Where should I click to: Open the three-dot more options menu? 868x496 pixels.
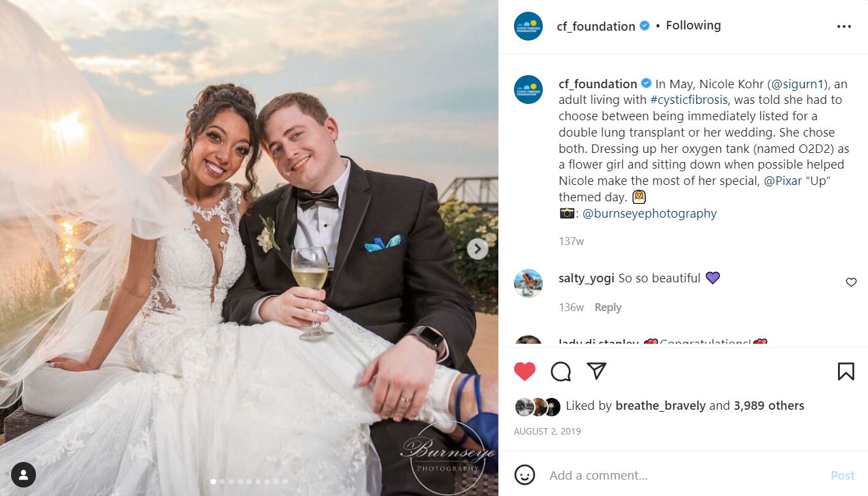point(844,27)
